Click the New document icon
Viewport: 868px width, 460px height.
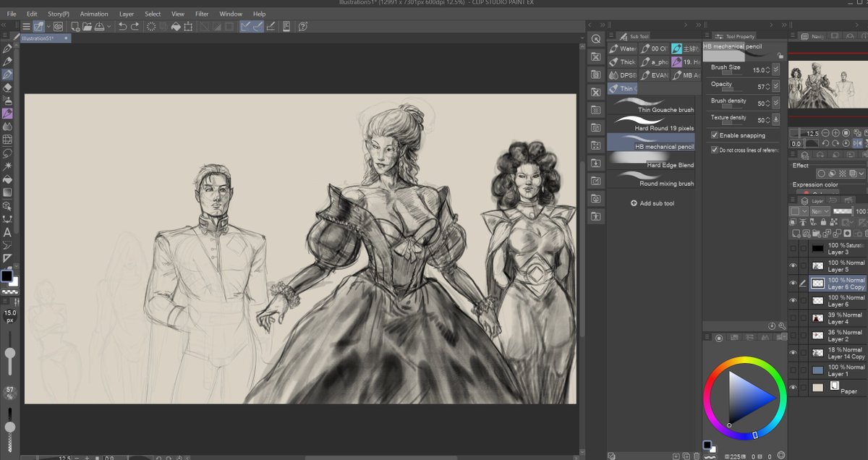coord(75,27)
